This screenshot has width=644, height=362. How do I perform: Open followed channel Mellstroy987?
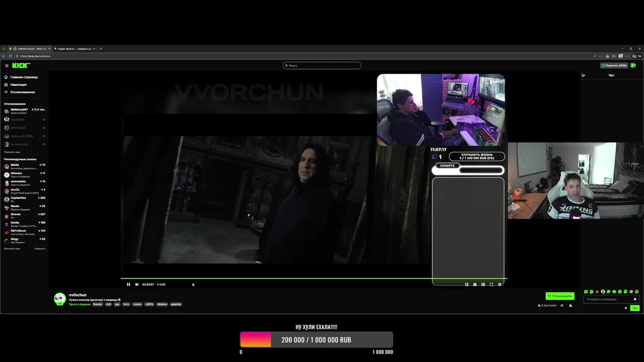(25, 111)
